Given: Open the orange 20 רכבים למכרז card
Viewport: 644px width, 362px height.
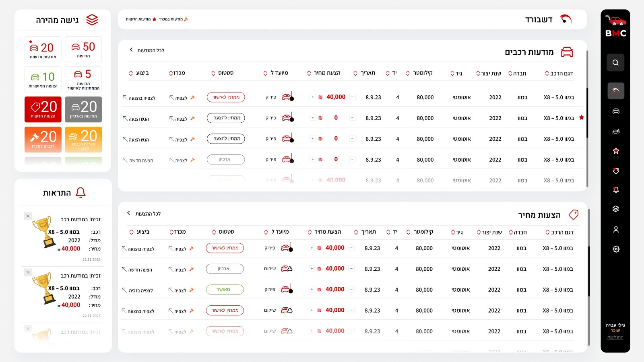Looking at the screenshot, I should tap(43, 140).
